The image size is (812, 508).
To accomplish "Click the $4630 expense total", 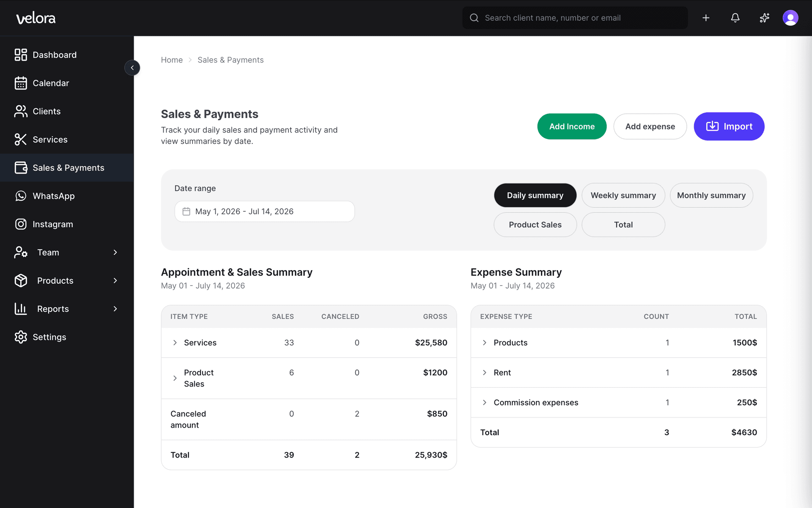I will (x=744, y=432).
